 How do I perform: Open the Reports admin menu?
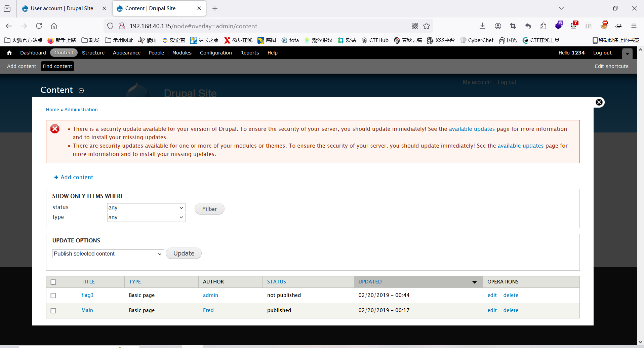point(249,53)
